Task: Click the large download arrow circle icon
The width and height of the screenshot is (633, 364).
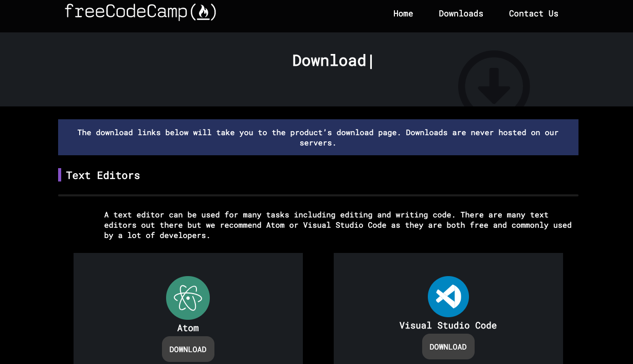Action: click(494, 82)
